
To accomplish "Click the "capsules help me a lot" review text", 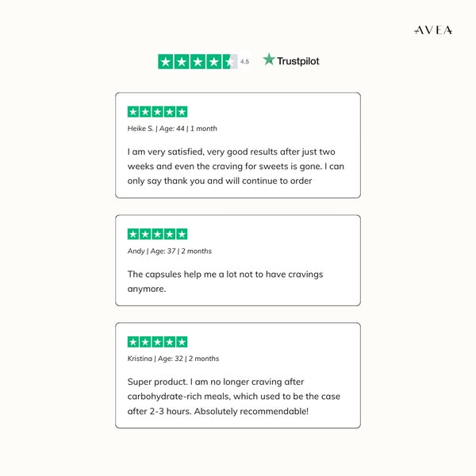I will tap(225, 282).
